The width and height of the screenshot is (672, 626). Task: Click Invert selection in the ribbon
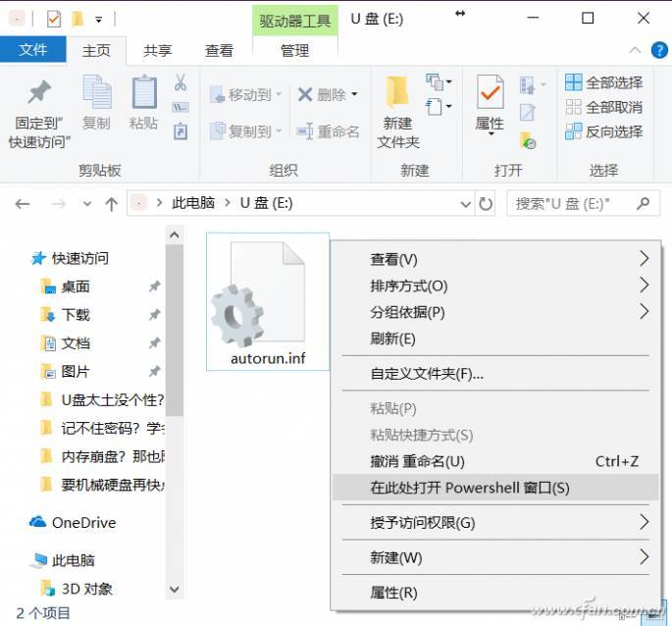pos(604,131)
